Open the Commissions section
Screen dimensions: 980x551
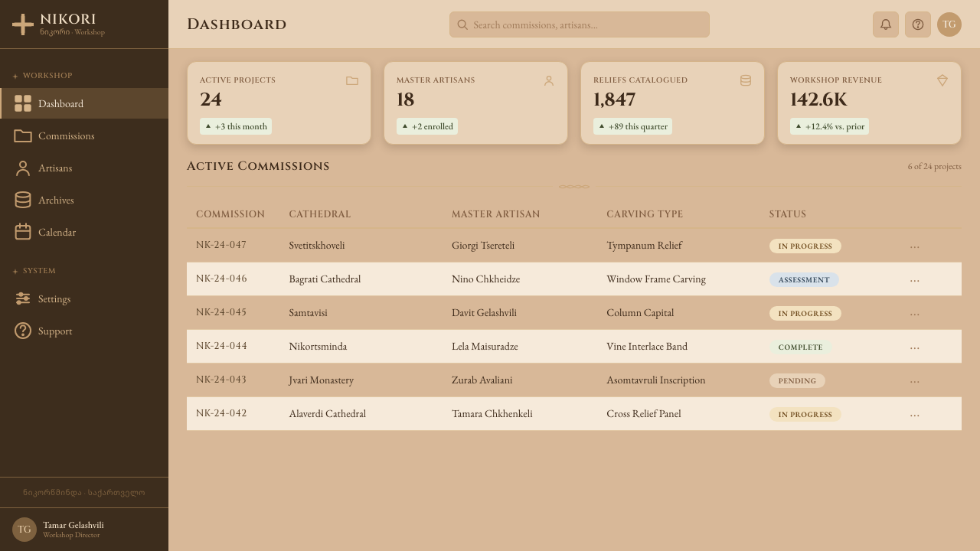(84, 135)
